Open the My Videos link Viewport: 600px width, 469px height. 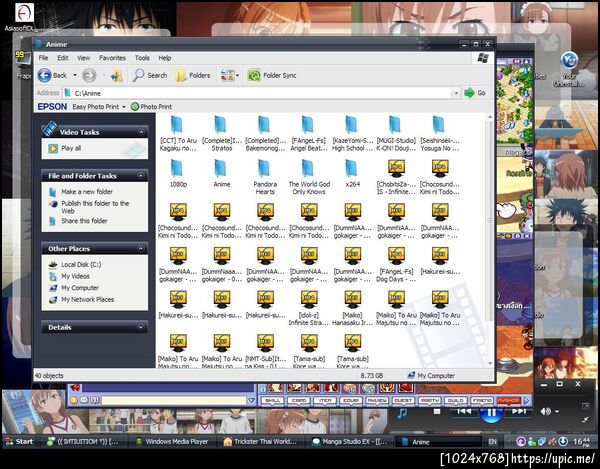coord(75,276)
